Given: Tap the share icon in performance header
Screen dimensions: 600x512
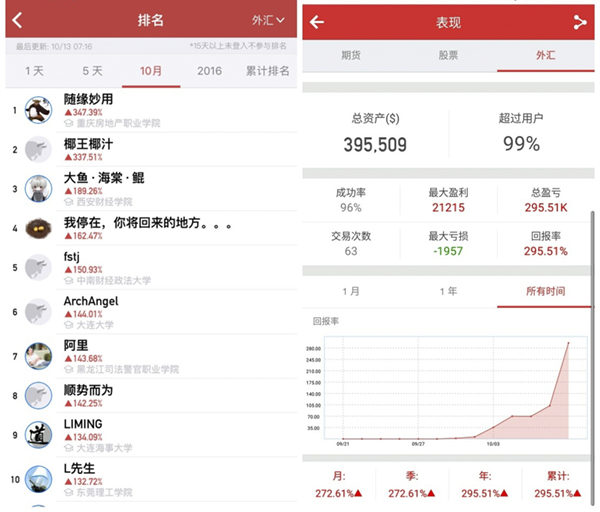Looking at the screenshot, I should [579, 22].
